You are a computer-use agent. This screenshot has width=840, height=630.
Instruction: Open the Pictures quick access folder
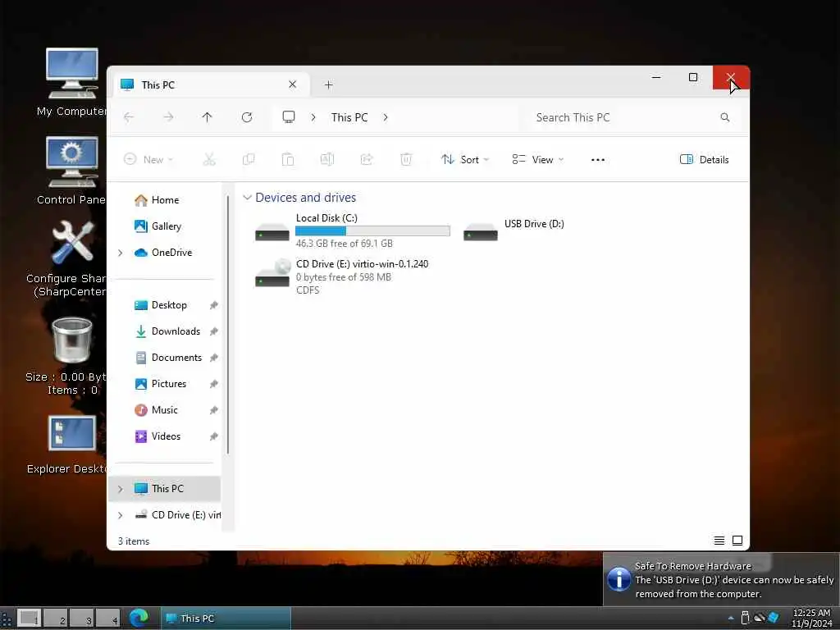point(168,384)
